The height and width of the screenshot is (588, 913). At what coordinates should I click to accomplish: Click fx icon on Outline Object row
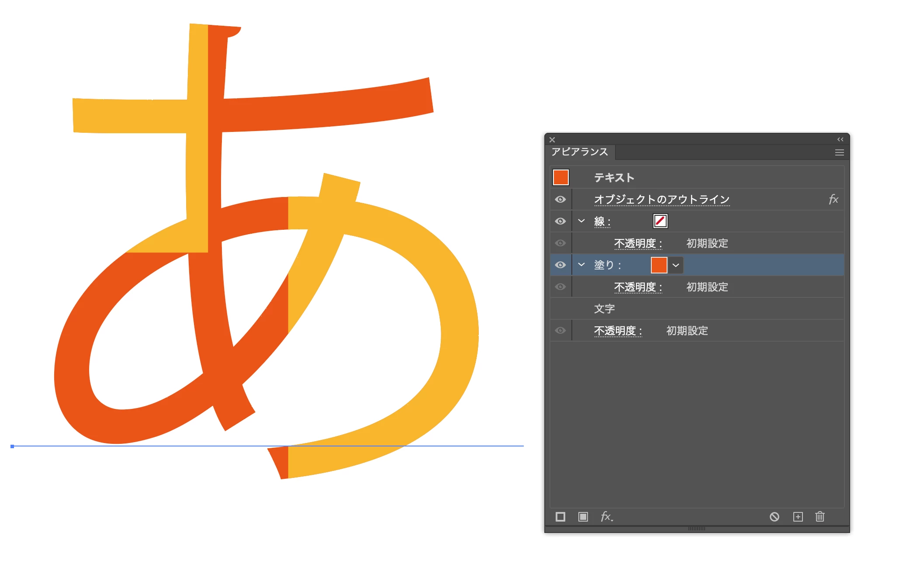833,200
